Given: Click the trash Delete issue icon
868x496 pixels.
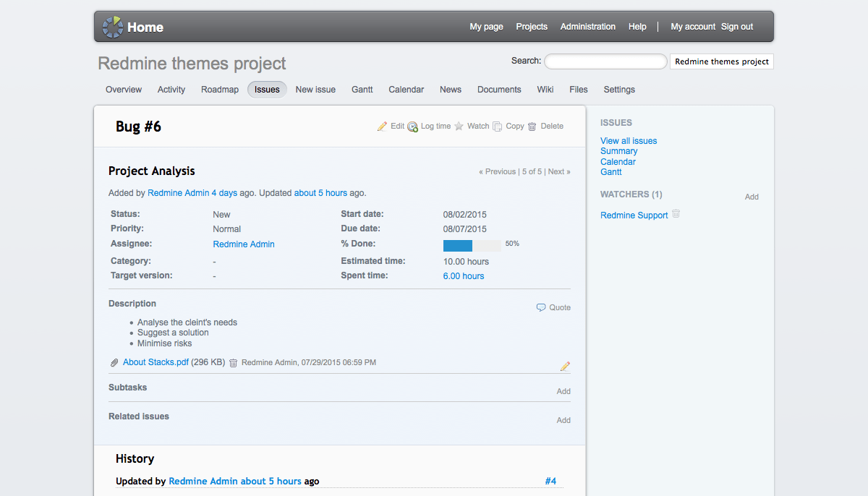Looking at the screenshot, I should [532, 127].
